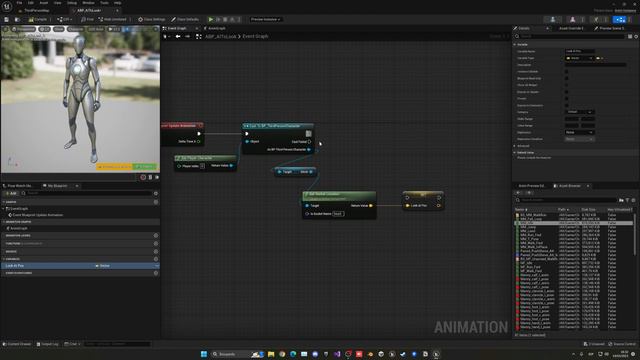640x360 pixels.
Task: Edit the Variable Name field
Action: [x=580, y=51]
